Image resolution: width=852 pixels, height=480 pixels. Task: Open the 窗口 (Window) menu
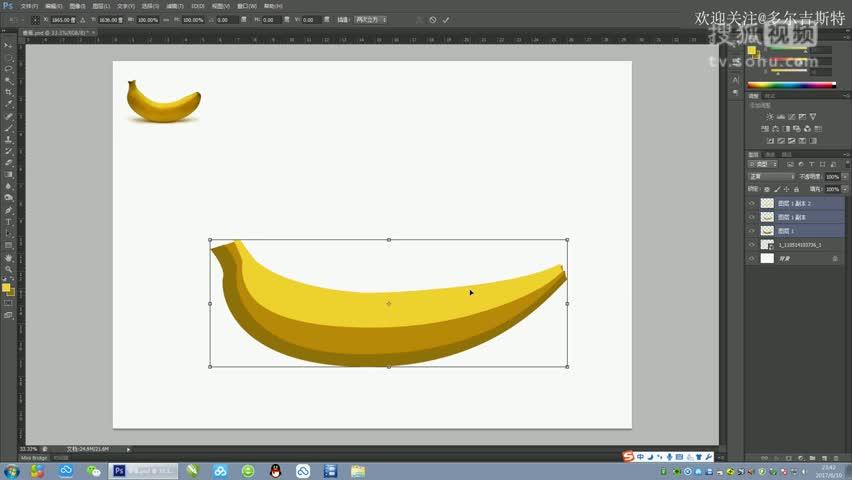point(243,5)
